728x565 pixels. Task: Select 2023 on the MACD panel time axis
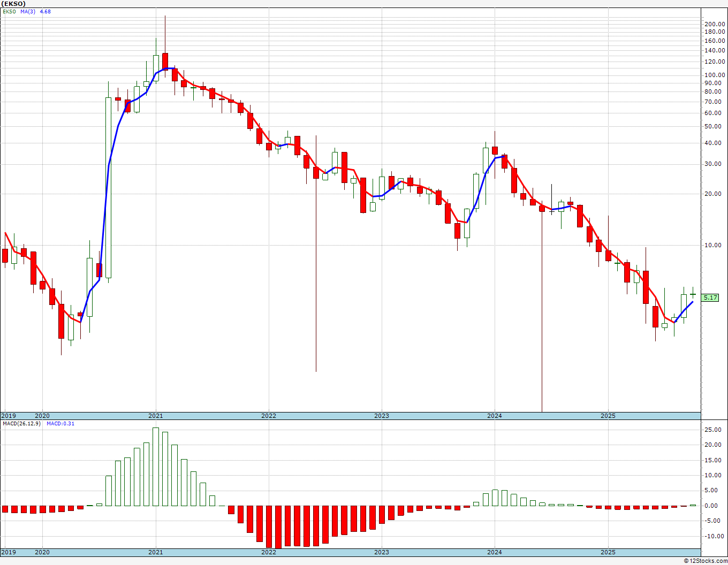click(382, 552)
